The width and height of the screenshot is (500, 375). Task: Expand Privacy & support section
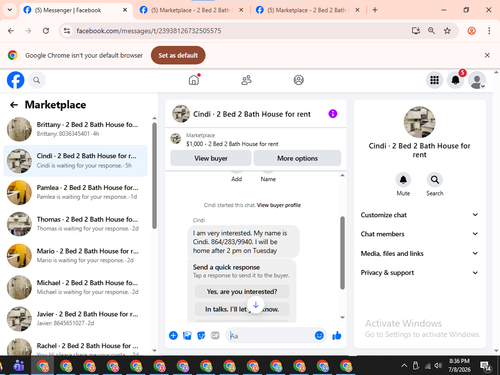(419, 273)
